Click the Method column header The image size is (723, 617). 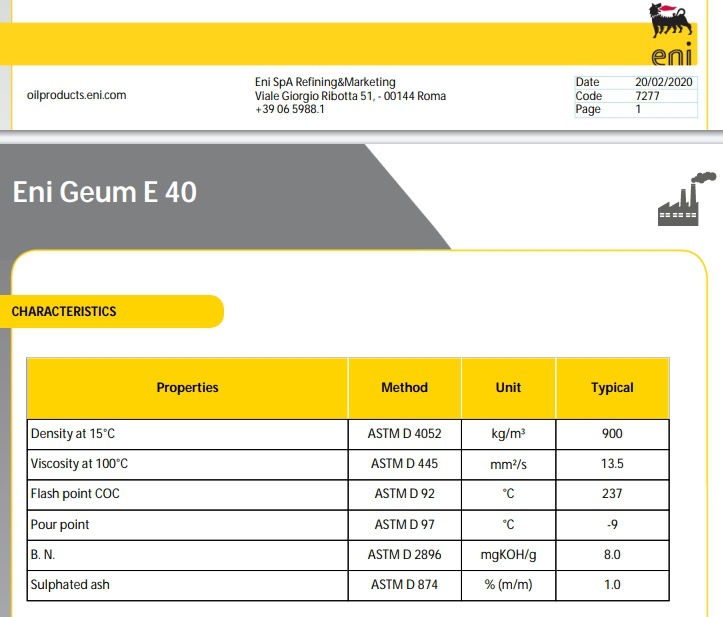click(x=404, y=388)
